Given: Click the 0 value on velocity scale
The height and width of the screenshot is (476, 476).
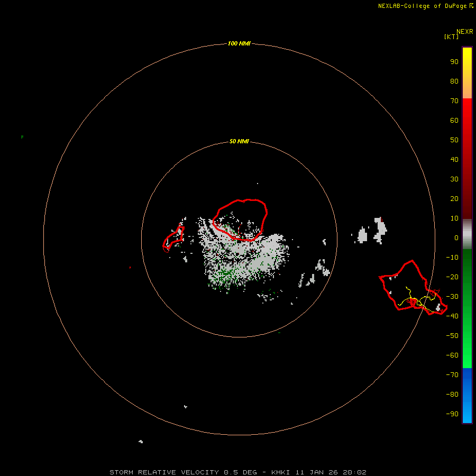Looking at the screenshot, I should [x=456, y=237].
